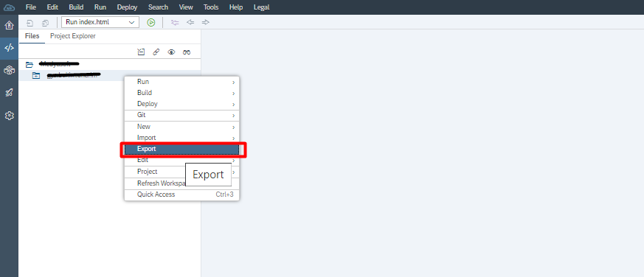Open the Development perspective code icon
The width and height of the screenshot is (644, 277).
click(x=9, y=48)
